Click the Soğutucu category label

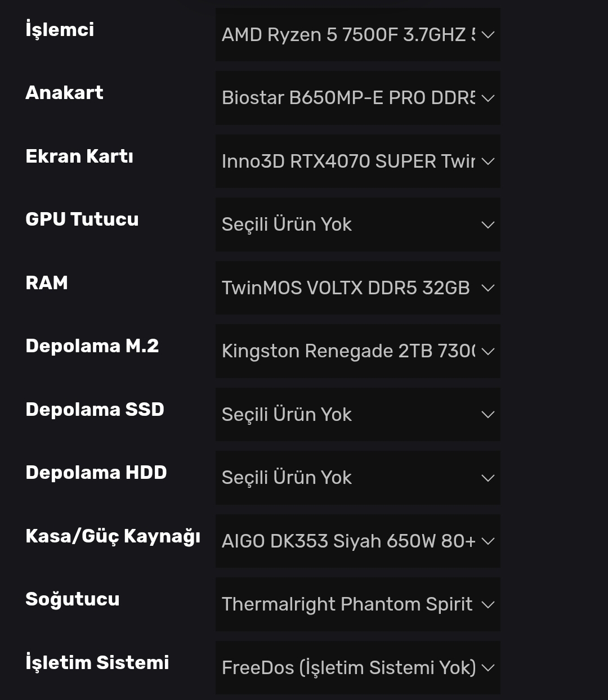click(73, 599)
